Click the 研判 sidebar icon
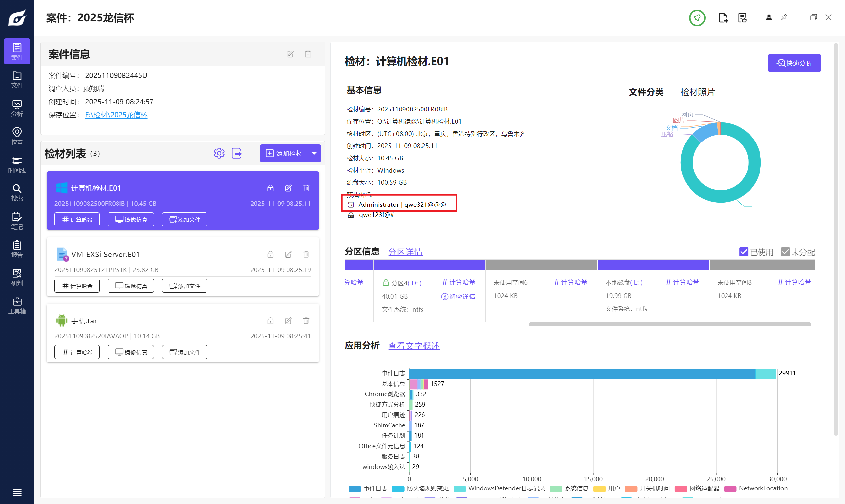Screen dimensions: 845x504 [17, 277]
